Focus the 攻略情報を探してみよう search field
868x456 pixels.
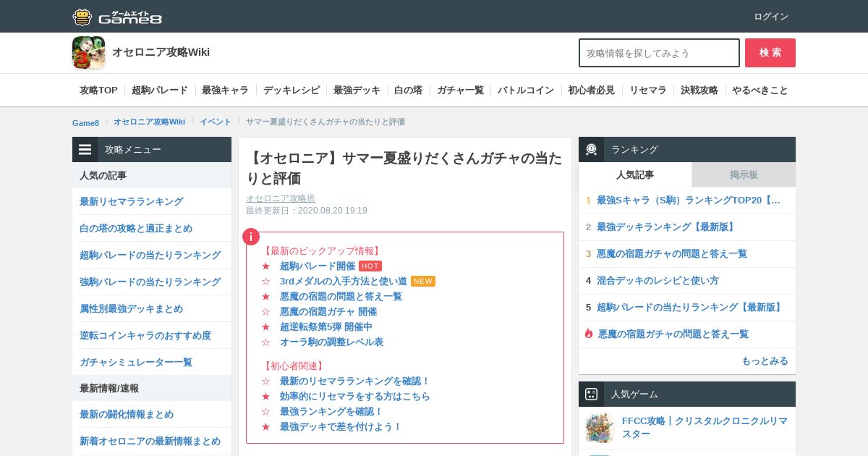click(659, 53)
